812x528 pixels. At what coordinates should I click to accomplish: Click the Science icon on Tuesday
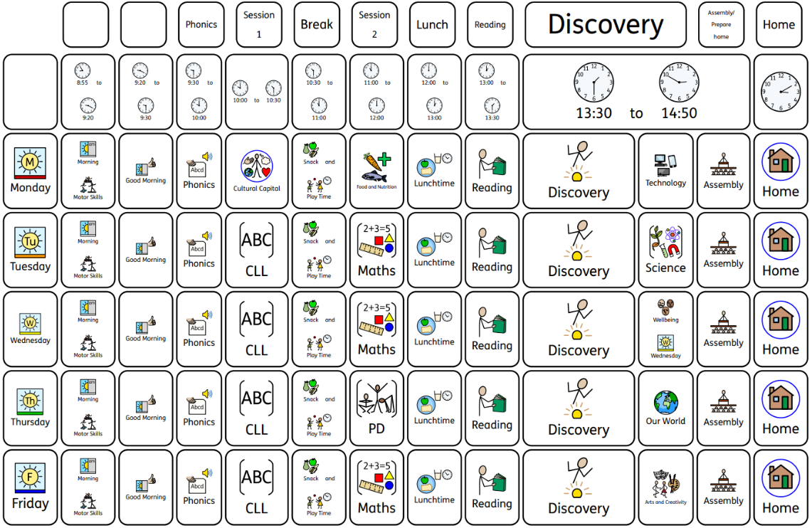(665, 243)
